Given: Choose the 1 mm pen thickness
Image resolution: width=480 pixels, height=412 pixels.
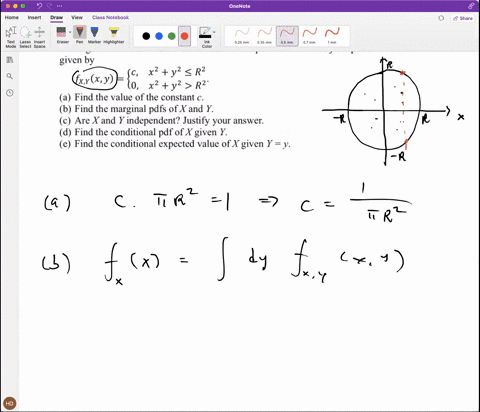Looking at the screenshot, I should [332, 36].
